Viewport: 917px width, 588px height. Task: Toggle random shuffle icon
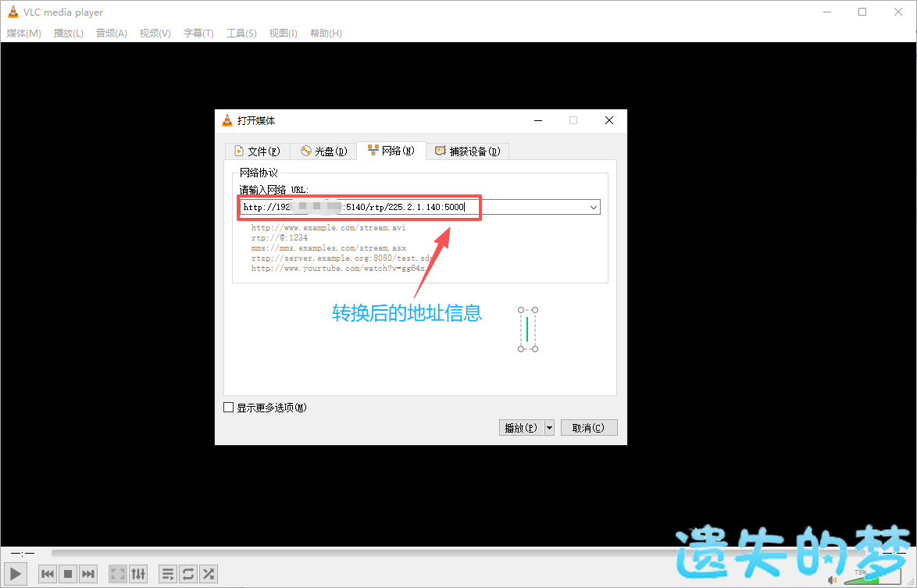pos(209,574)
